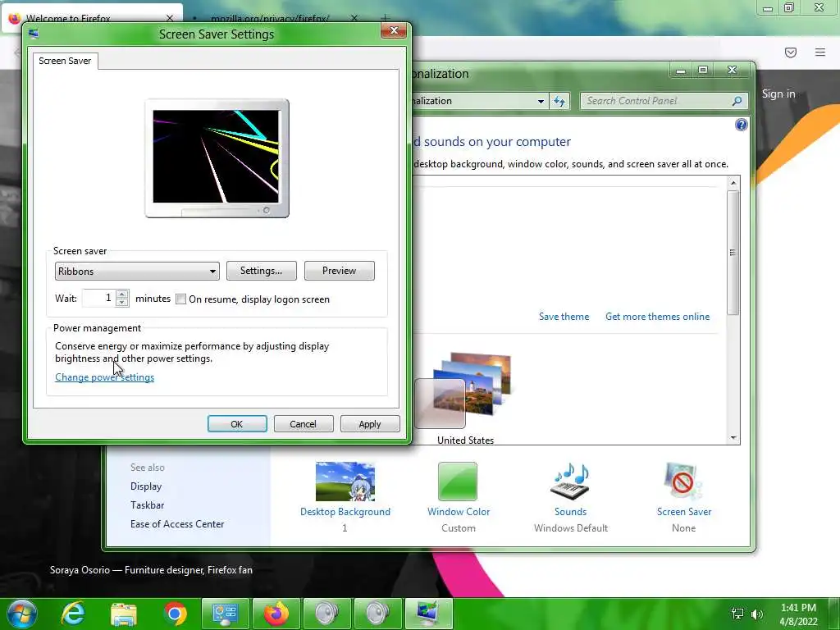Open the address bar dropdown arrow in Personalization
The height and width of the screenshot is (630, 840).
click(x=541, y=101)
